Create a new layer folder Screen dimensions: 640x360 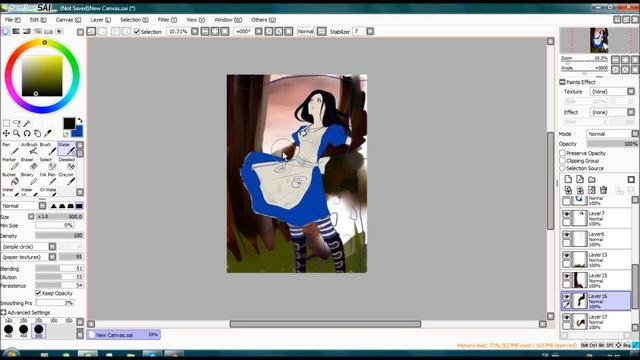pyautogui.click(x=592, y=179)
